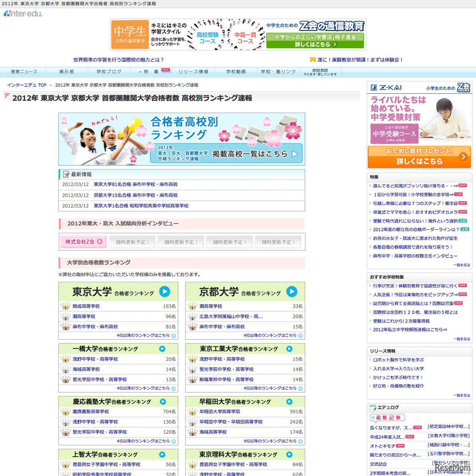This screenshot has width=476, height=476.
Task: Click the arrow icon after 一橋大学 4位以降のランキングはこちら
Action: (173, 388)
